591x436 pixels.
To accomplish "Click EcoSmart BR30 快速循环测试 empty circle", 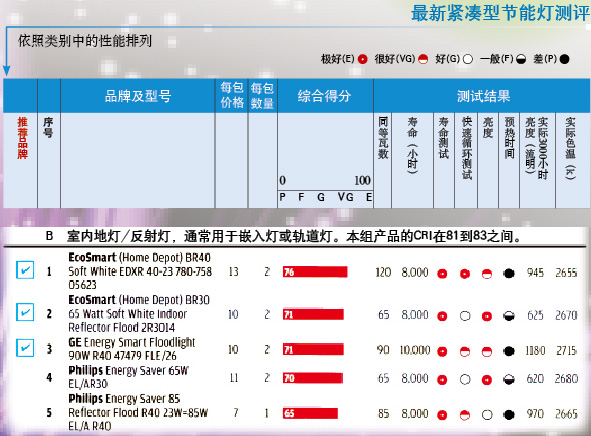I will click(465, 316).
